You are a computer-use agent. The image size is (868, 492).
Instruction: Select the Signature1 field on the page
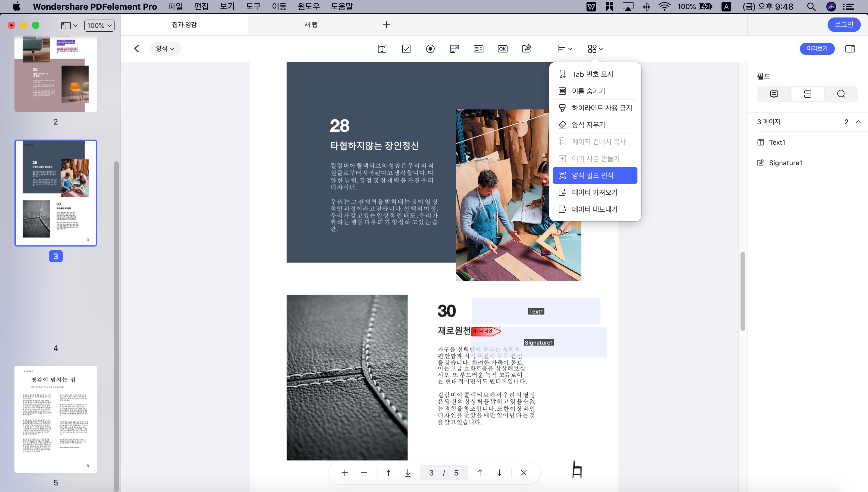539,342
